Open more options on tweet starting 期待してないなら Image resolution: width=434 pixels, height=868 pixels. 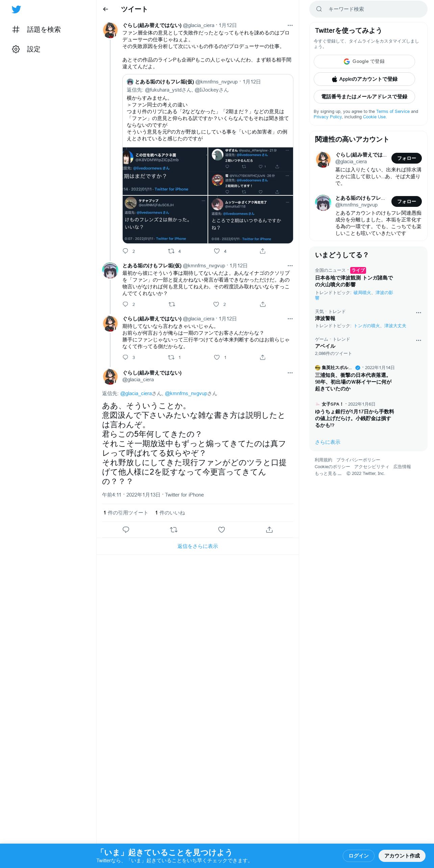pyautogui.click(x=290, y=319)
